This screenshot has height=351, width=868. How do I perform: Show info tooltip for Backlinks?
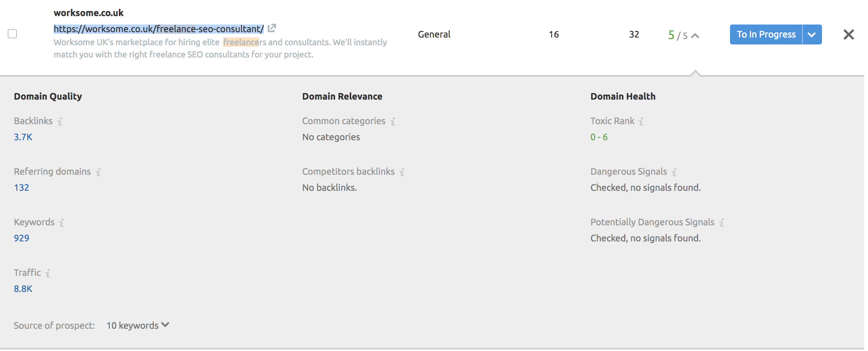tap(60, 121)
